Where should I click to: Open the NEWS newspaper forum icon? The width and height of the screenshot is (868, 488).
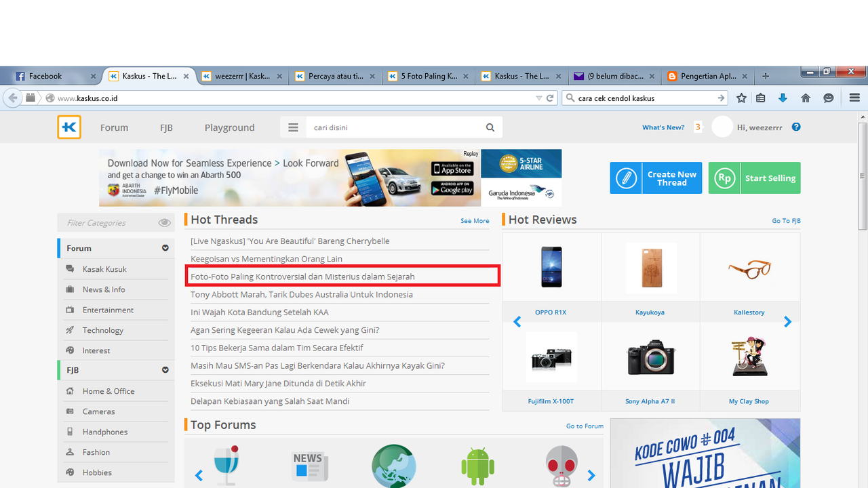click(310, 466)
